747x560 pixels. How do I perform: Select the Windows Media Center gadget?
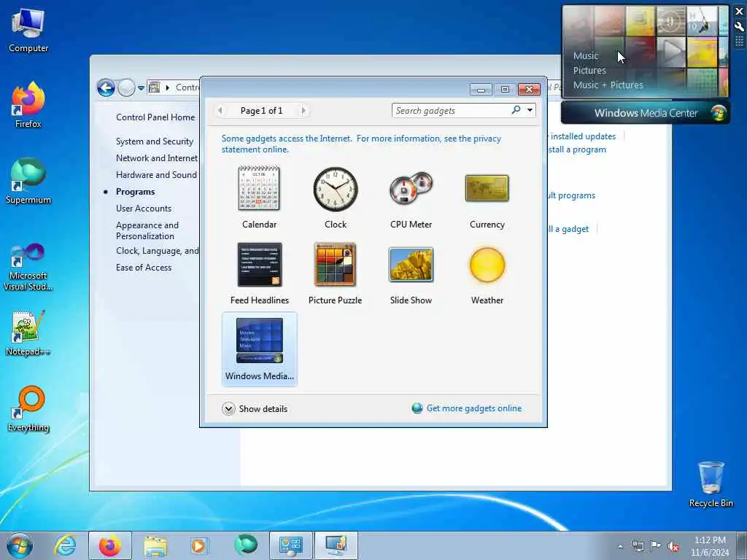coord(259,349)
